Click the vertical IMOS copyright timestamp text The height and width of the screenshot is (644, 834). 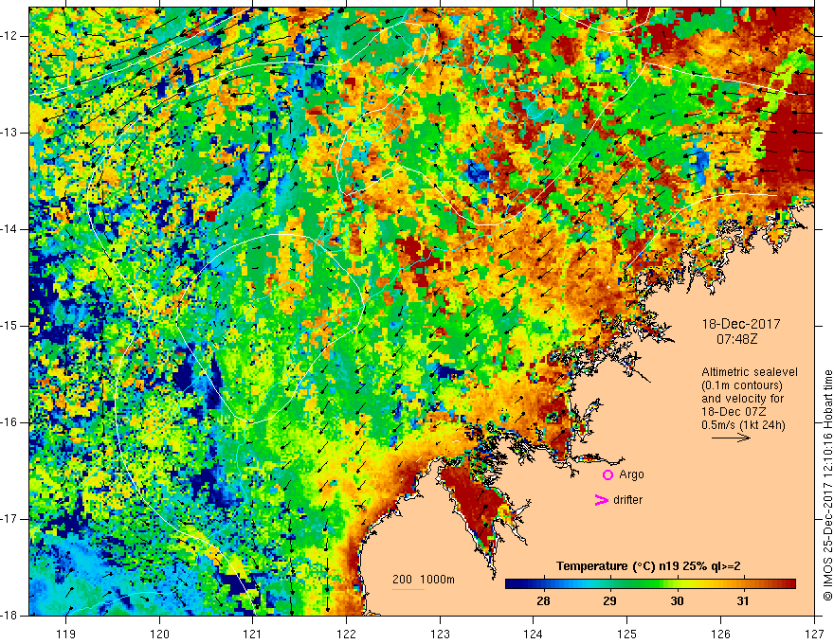tap(827, 486)
